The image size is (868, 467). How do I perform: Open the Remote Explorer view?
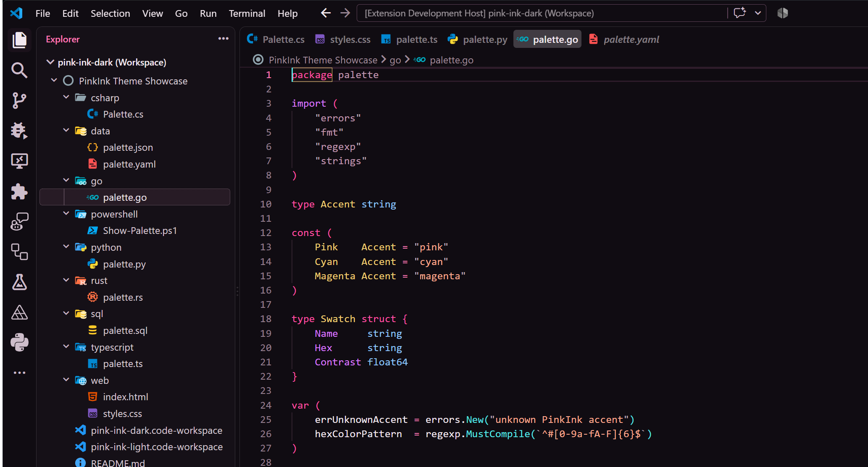[19, 161]
